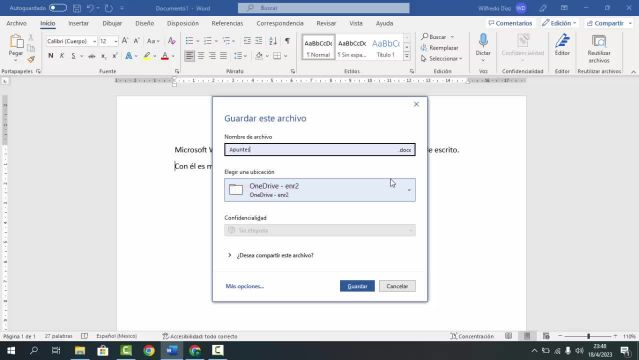Adjust the zoom slider in status bar
The height and width of the screenshot is (360, 639).
[588, 336]
